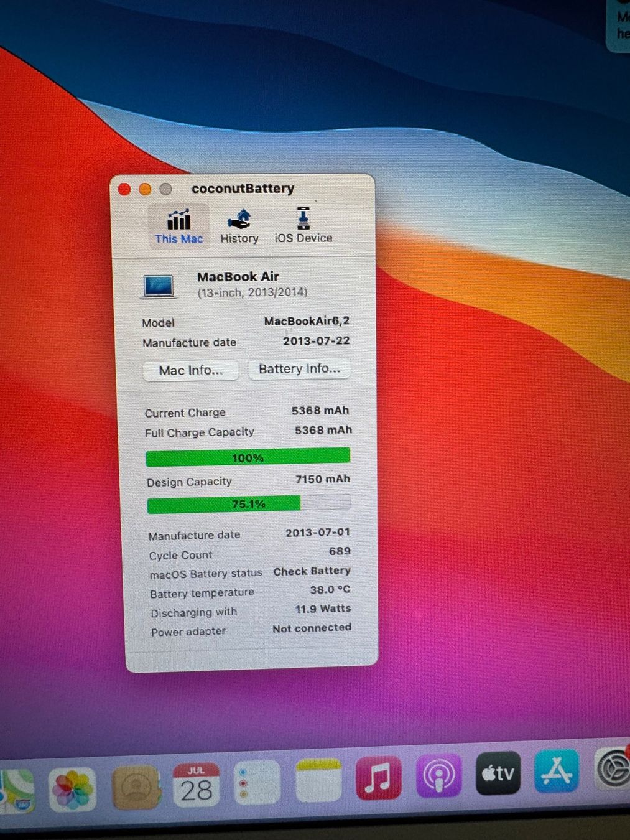Click the 11.9 Watts discharge value
Viewport: 630px width, 840px height.
(x=323, y=609)
